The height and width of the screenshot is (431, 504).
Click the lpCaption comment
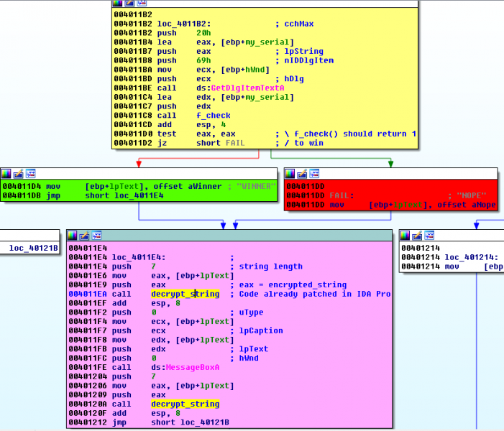(x=261, y=331)
